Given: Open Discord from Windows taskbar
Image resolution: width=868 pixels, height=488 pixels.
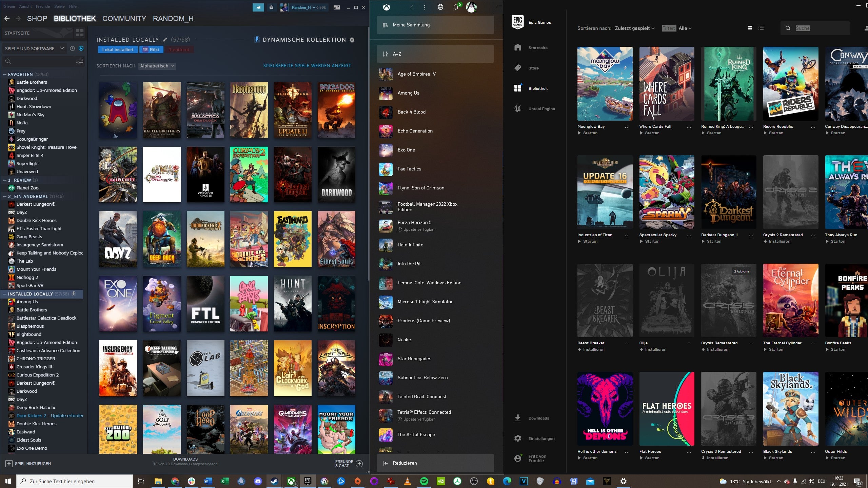Looking at the screenshot, I should click(258, 481).
